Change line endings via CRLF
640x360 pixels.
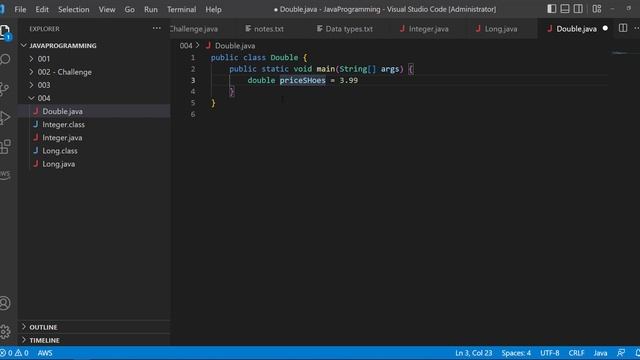pyautogui.click(x=576, y=353)
